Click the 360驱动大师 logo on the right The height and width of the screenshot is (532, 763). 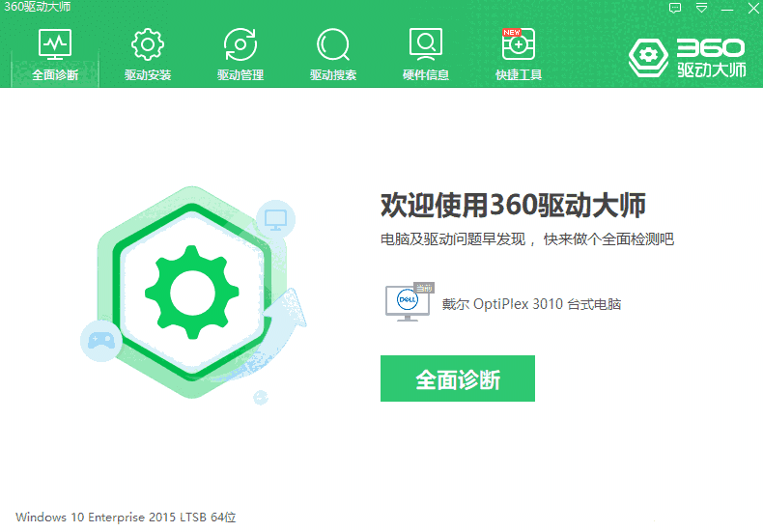687,58
